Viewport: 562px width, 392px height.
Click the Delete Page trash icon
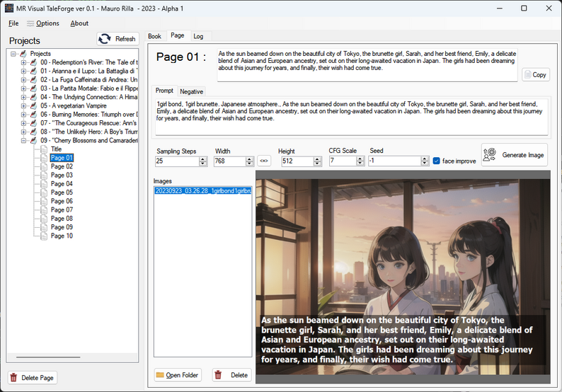pos(13,378)
